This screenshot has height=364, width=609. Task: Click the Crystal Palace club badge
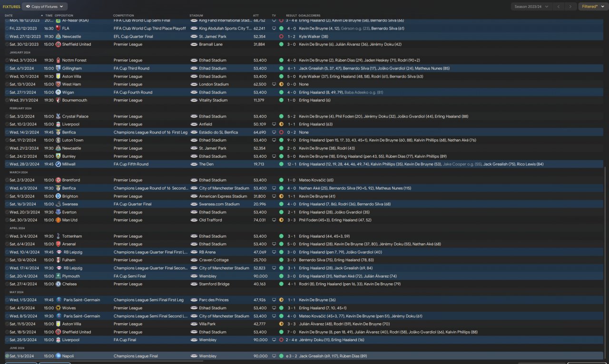58,116
